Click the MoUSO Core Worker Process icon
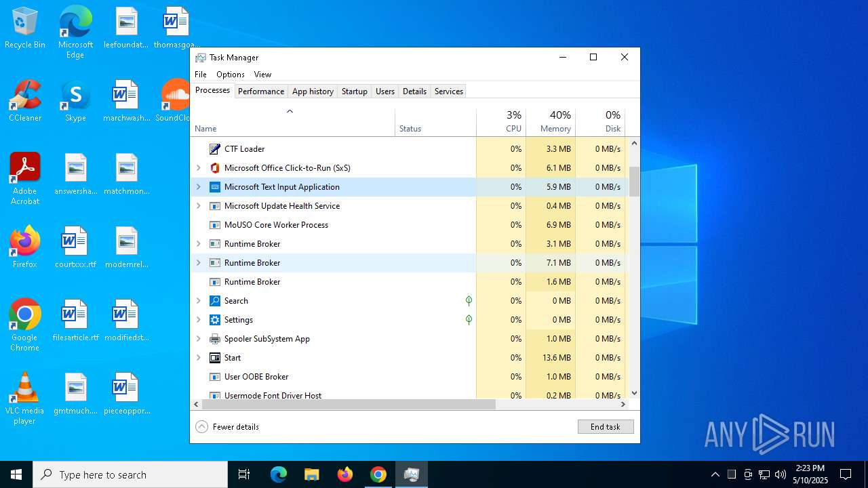The height and width of the screenshot is (488, 868). (215, 224)
